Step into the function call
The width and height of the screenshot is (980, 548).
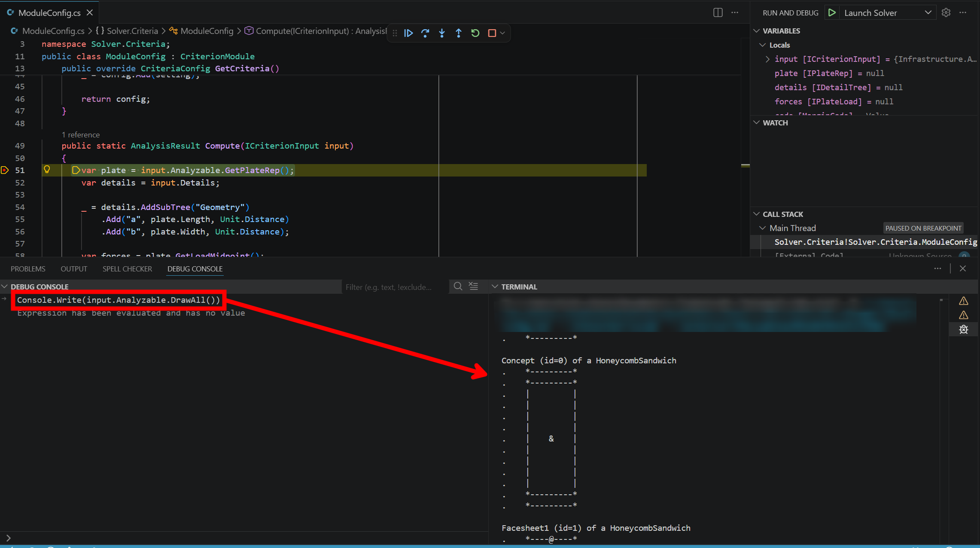[x=442, y=33]
